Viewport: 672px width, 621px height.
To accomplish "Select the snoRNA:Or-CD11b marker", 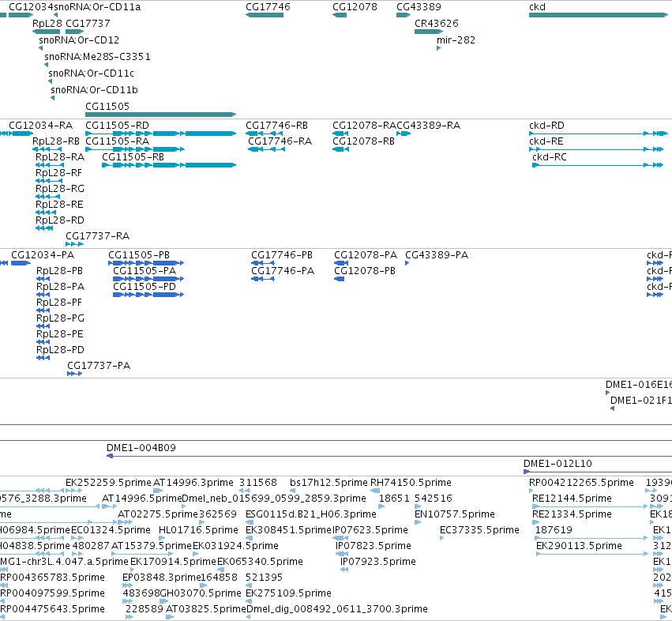I will point(53,98).
